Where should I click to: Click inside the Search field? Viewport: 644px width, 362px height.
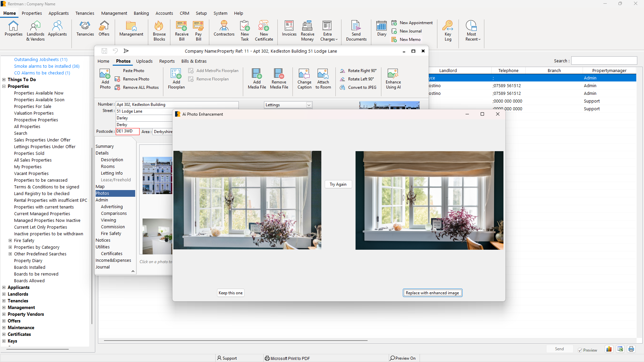point(604,61)
